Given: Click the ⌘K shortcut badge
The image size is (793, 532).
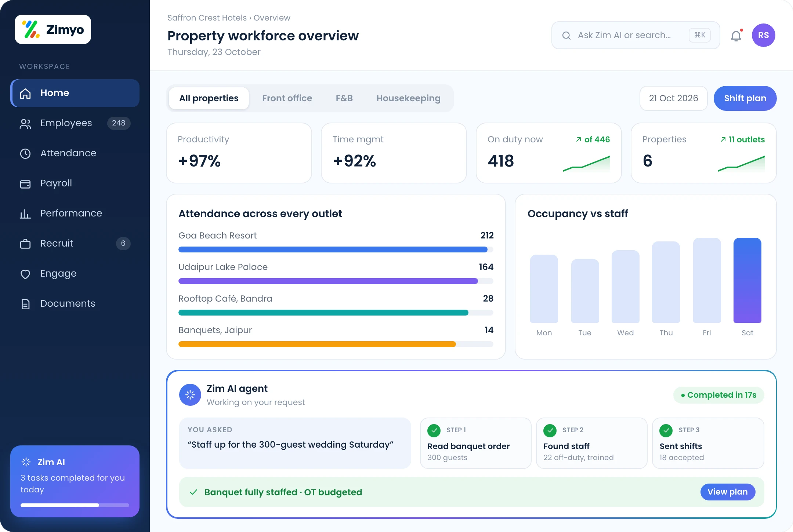Looking at the screenshot, I should [x=700, y=35].
